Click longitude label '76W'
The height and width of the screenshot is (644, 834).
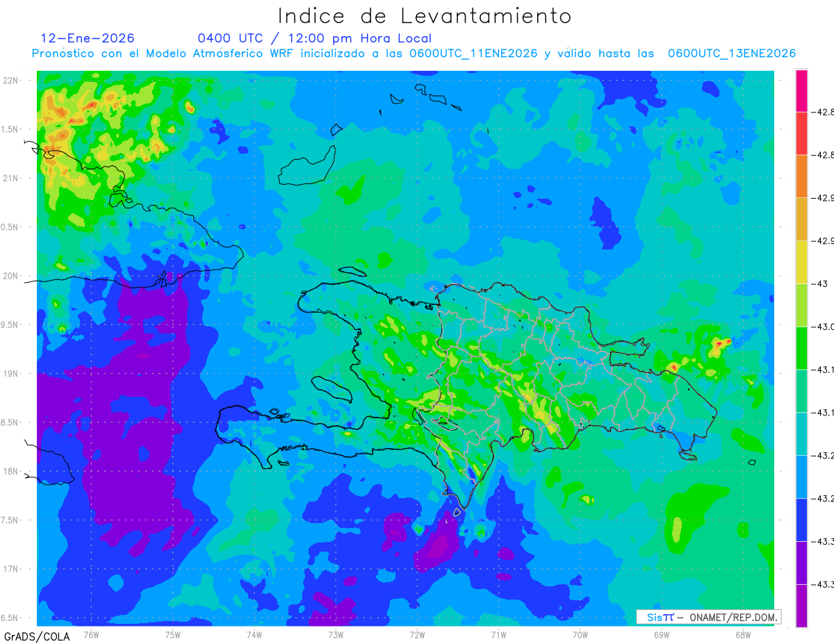click(91, 634)
